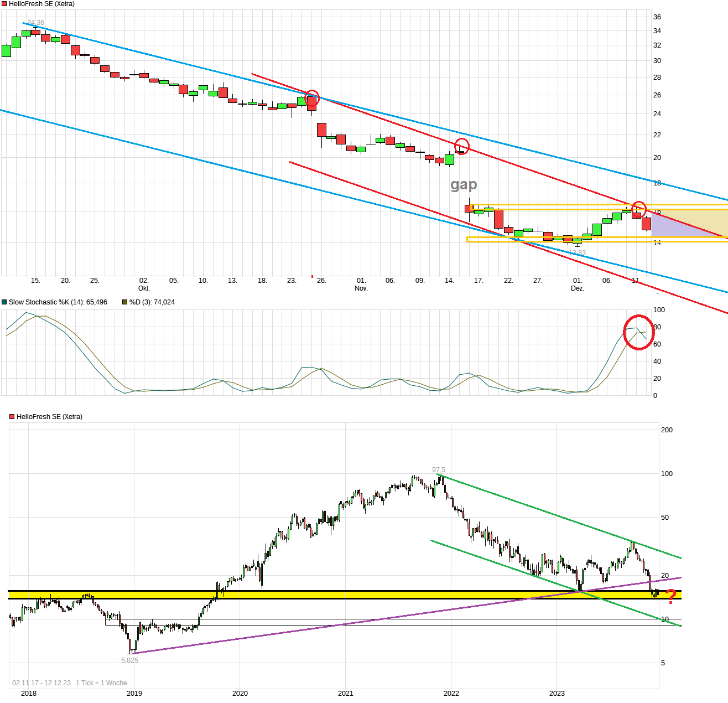Click the 'Dez.' month label on date axis
728x703 pixels.
pyautogui.click(x=578, y=288)
